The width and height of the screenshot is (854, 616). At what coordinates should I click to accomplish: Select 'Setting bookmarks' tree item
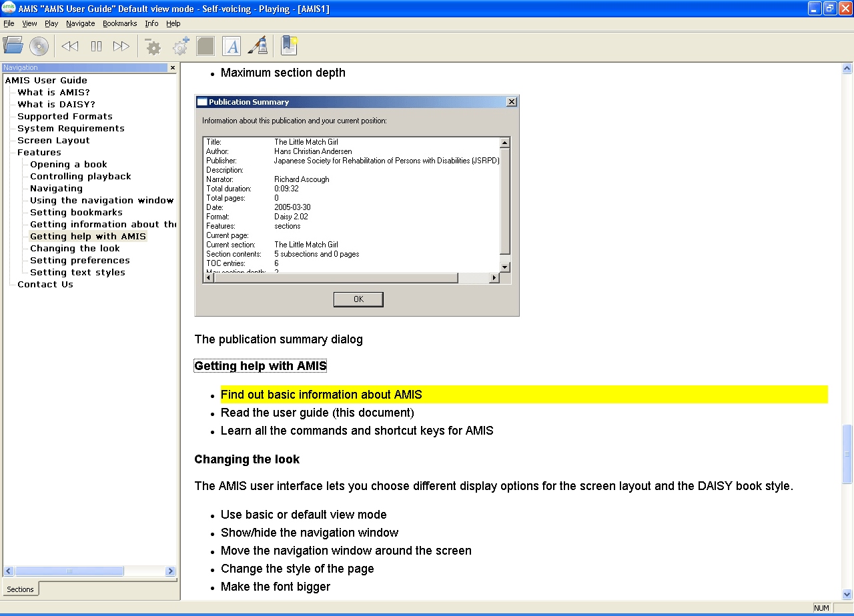point(77,212)
